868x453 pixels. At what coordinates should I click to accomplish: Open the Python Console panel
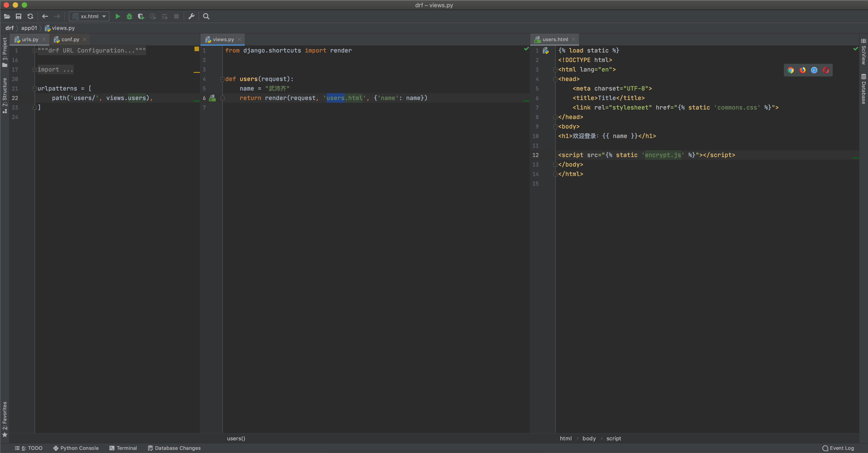(x=76, y=448)
